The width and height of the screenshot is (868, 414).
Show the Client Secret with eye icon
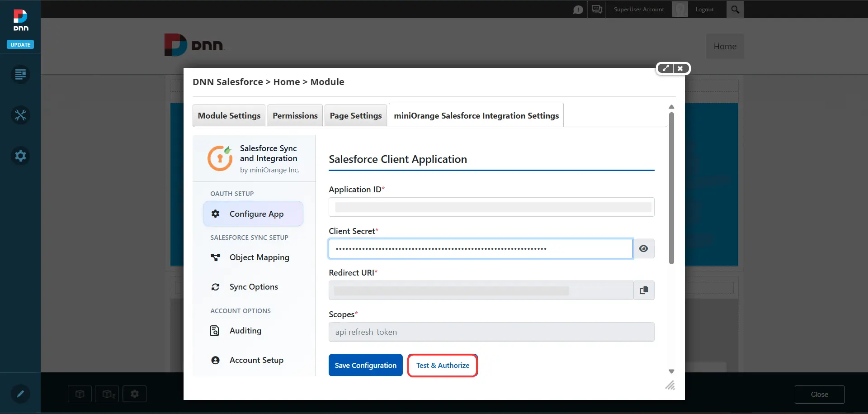pos(644,248)
